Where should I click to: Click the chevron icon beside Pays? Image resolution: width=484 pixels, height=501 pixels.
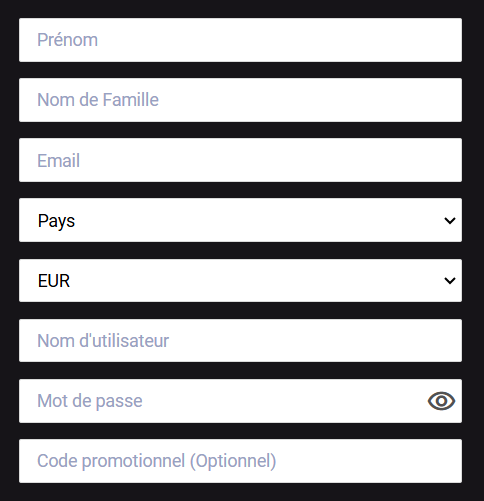[x=450, y=221]
